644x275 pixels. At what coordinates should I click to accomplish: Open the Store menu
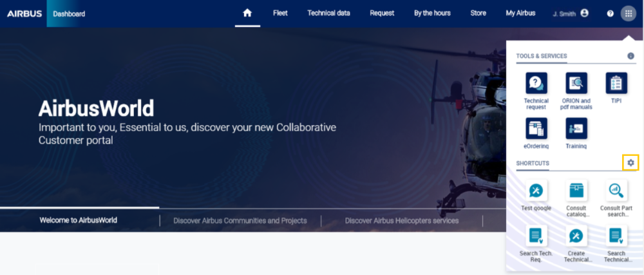pos(478,13)
